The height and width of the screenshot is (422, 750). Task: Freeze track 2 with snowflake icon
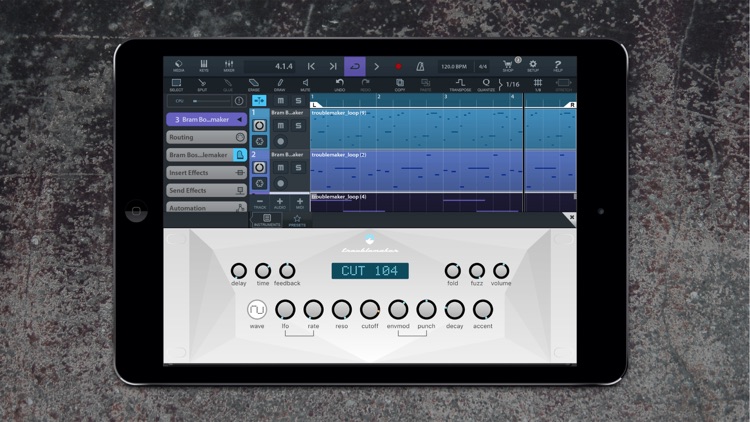259,183
